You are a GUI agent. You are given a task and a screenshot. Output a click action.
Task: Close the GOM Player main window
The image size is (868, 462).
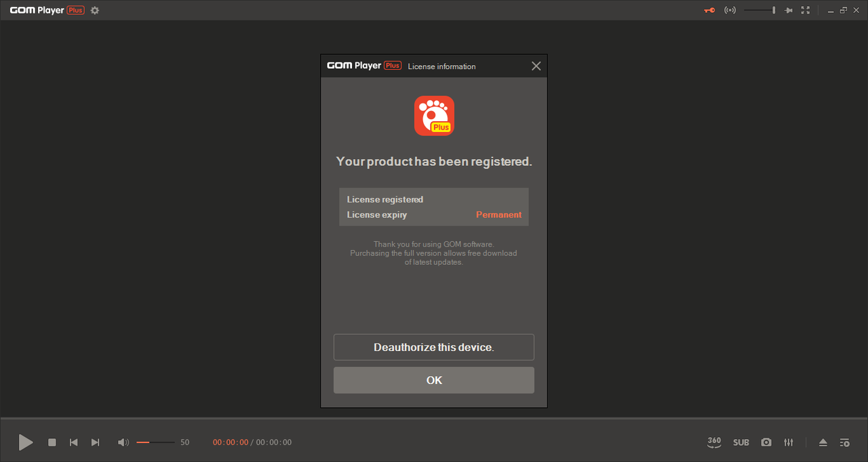(x=856, y=10)
